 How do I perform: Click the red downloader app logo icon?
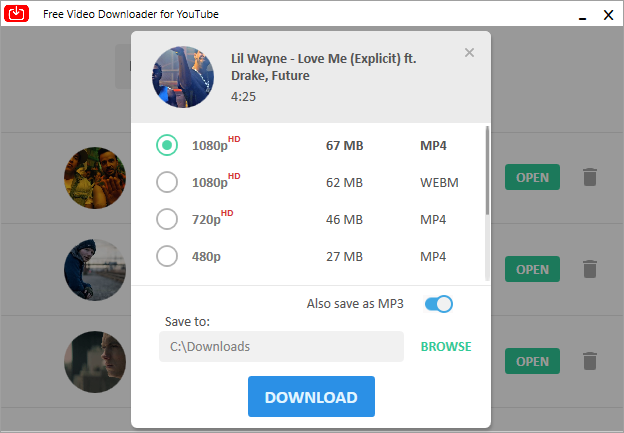(x=16, y=14)
